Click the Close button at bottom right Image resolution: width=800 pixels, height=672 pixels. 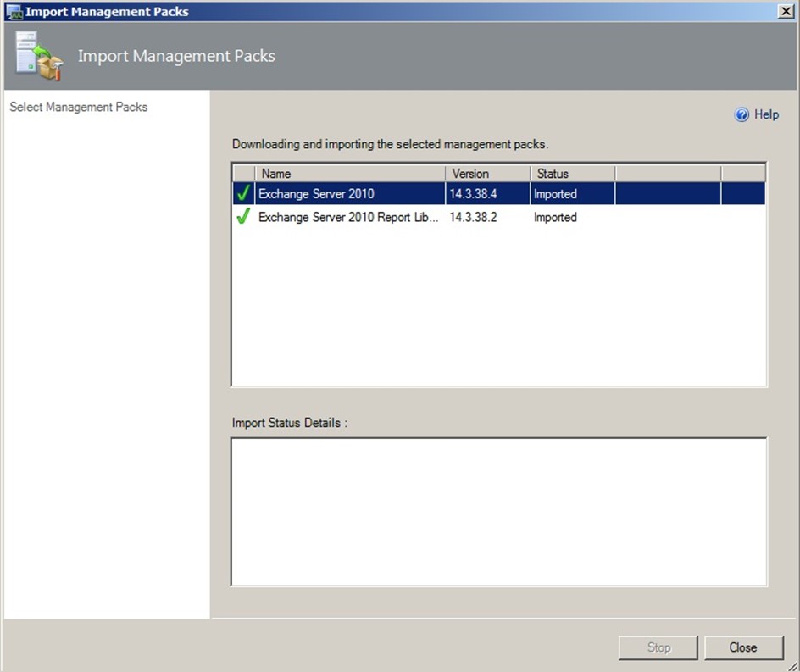click(743, 647)
